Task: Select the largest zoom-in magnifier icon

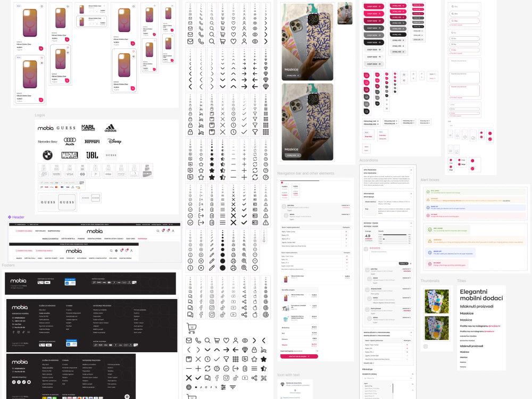Action: [244, 268]
